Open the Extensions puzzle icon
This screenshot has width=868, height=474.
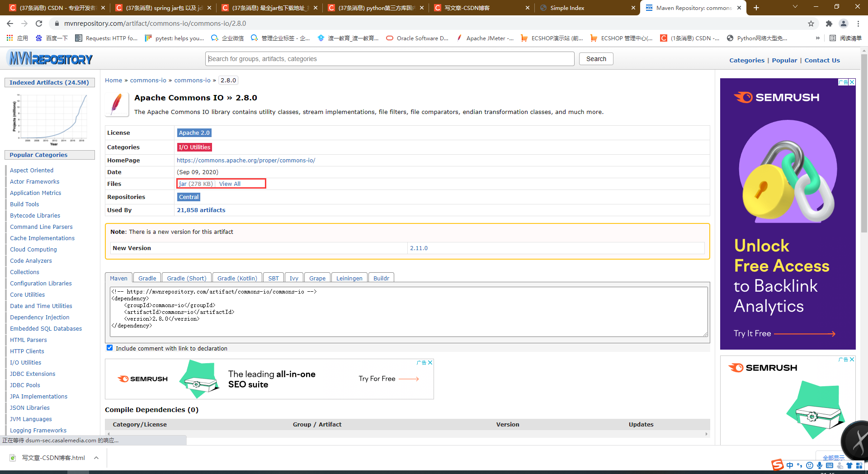pos(829,24)
